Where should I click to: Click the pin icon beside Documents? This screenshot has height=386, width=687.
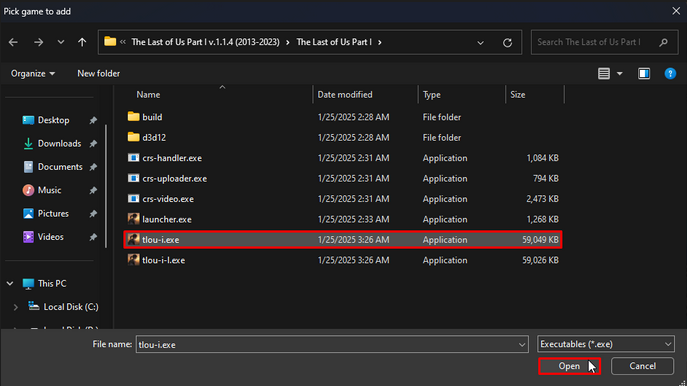pos(93,167)
